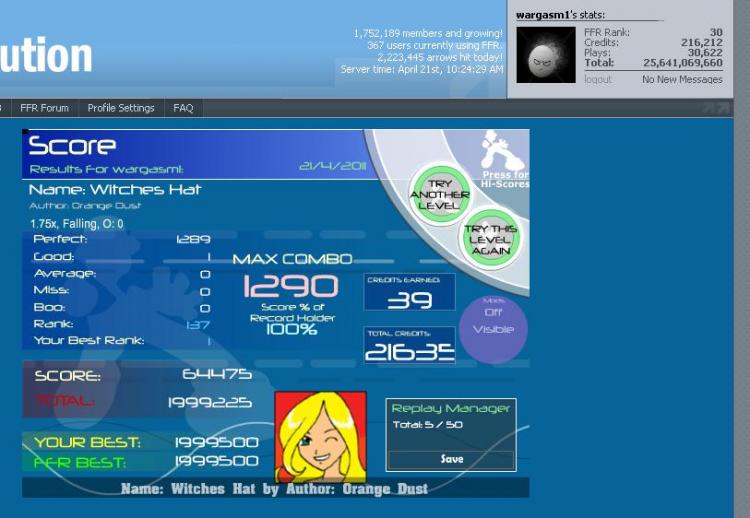Open the FFR Forum tab
Screen dimensions: 750x518
(x=44, y=108)
